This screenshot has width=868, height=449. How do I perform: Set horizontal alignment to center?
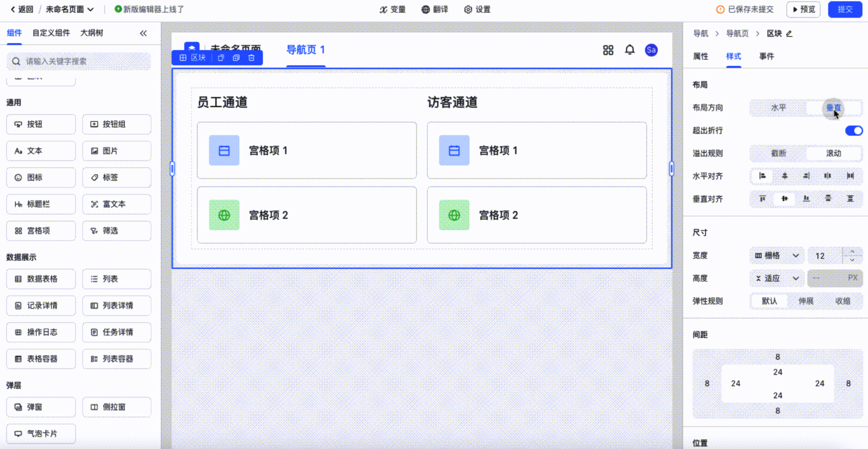click(784, 176)
